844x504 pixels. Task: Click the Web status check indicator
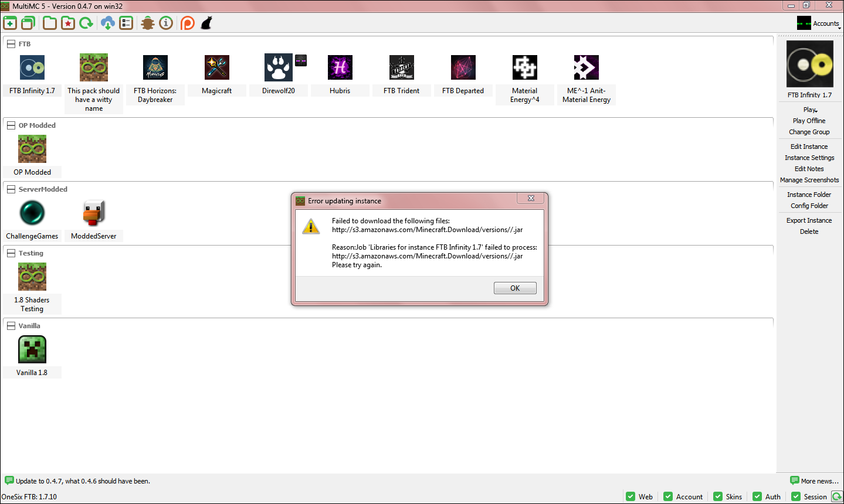click(639, 496)
